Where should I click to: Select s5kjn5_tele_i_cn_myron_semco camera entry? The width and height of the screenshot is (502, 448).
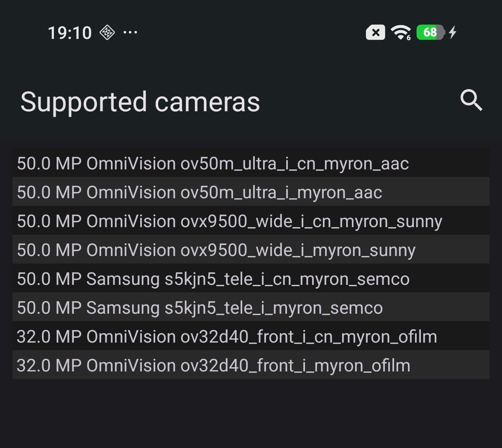[x=251, y=278]
